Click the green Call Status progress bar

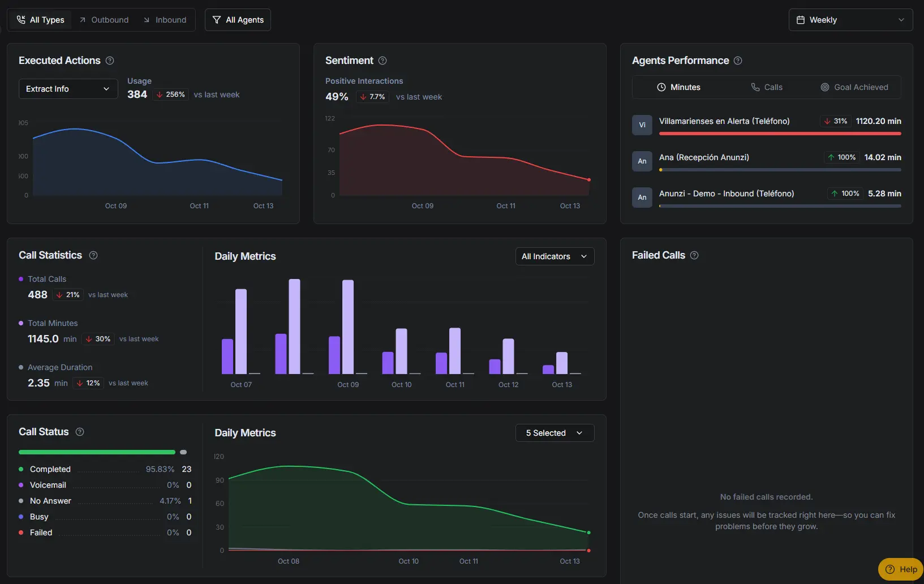pos(97,452)
